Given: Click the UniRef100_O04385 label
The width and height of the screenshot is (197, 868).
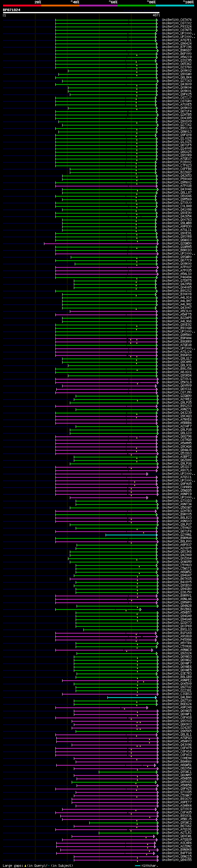Looking at the screenshot, I should pos(177,118).
